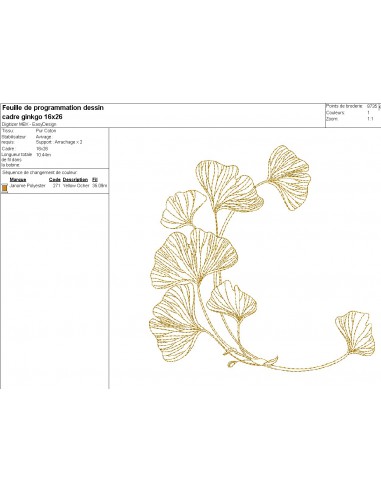This screenshot has height=492, width=381.
Task: Click the "Points de broderie" label
Action: (x=344, y=106)
